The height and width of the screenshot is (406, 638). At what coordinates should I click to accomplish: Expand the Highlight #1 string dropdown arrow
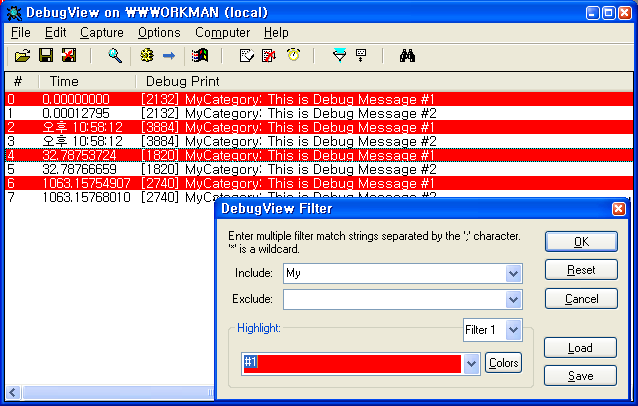(471, 363)
